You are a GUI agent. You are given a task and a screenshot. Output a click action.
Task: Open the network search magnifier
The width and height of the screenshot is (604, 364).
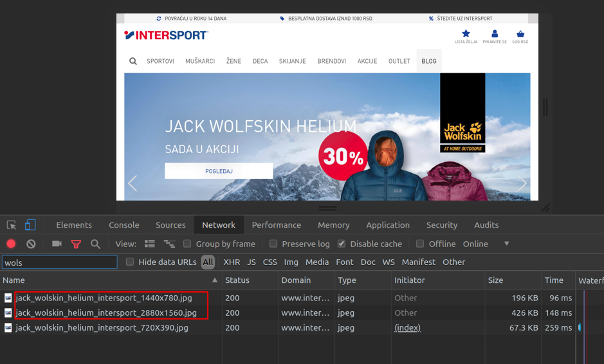(95, 244)
